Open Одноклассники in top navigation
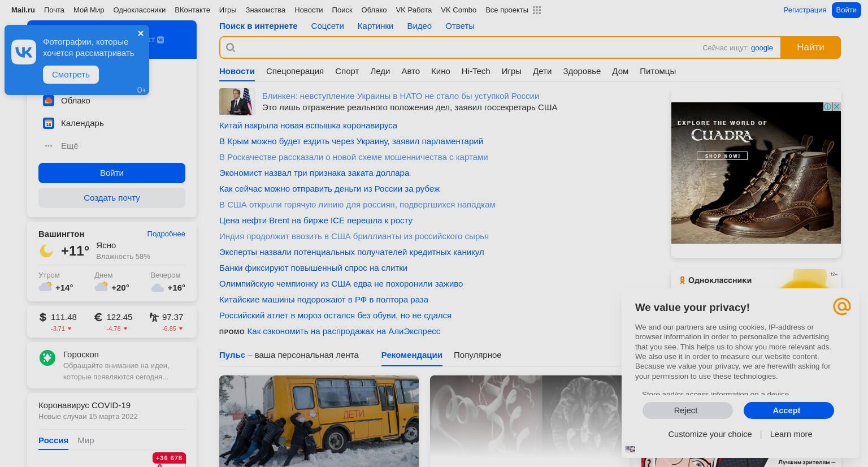868x467 pixels. tap(139, 10)
